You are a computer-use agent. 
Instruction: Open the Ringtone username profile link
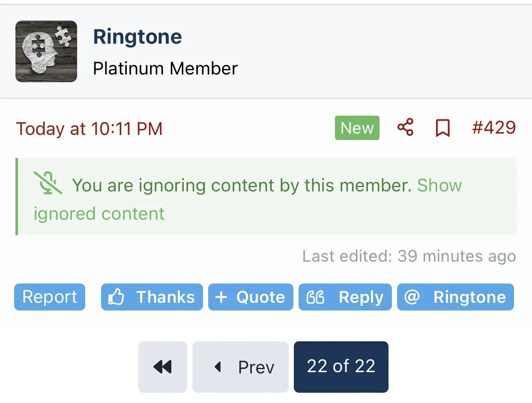coord(137,37)
